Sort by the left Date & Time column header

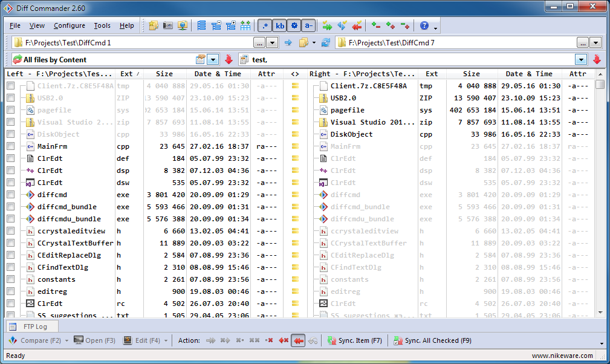pyautogui.click(x=218, y=74)
